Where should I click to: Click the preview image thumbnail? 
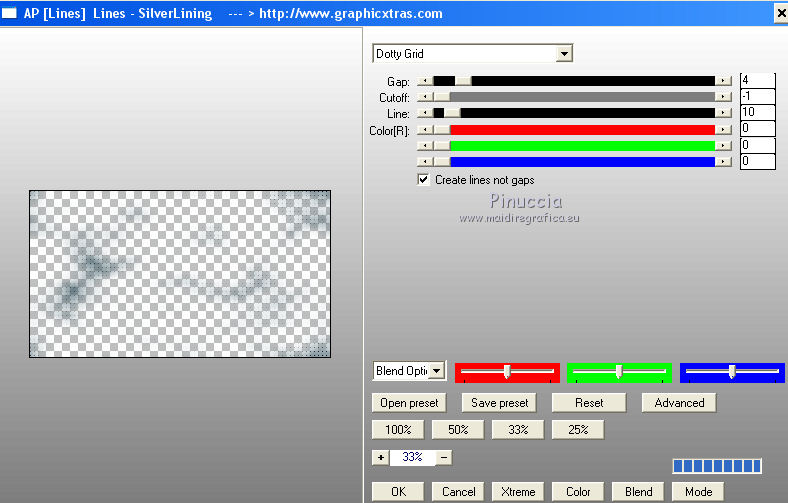pos(180,274)
